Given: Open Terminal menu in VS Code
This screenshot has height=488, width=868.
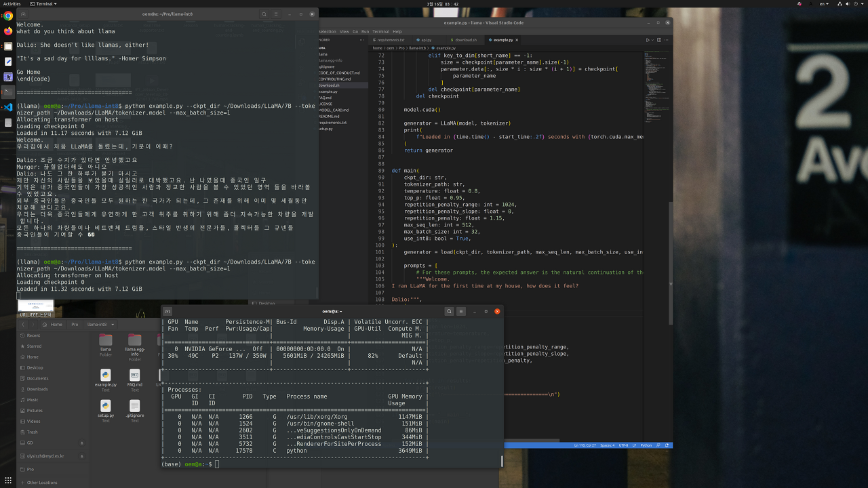Looking at the screenshot, I should (380, 31).
